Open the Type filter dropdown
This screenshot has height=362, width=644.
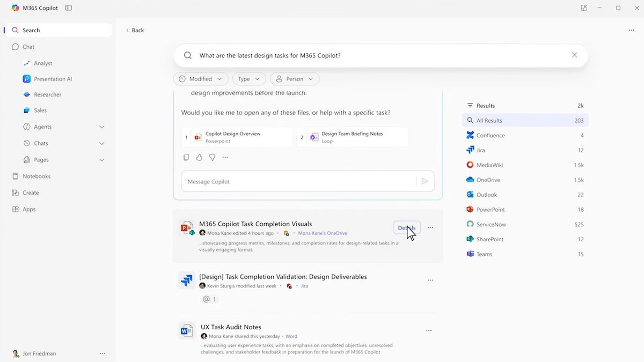tap(249, 79)
